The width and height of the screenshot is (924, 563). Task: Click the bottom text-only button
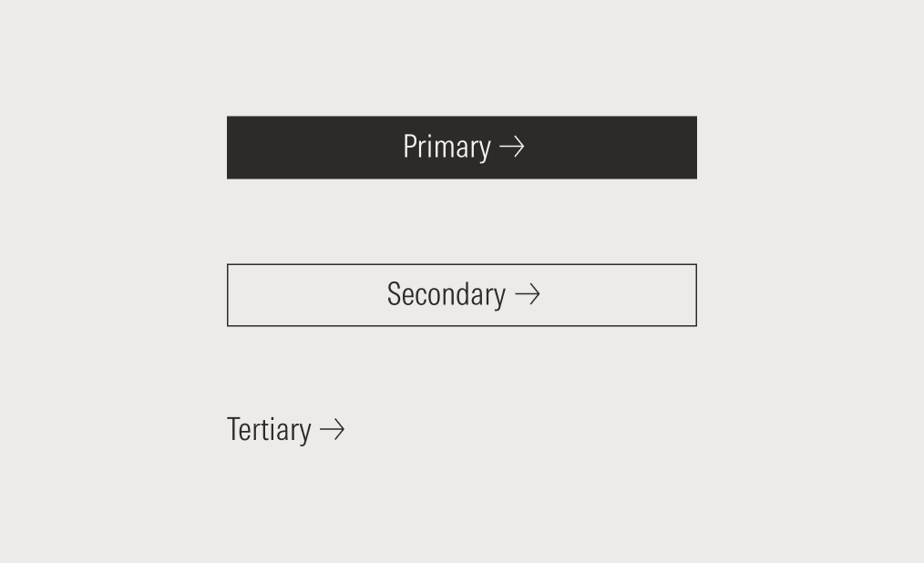coord(286,428)
